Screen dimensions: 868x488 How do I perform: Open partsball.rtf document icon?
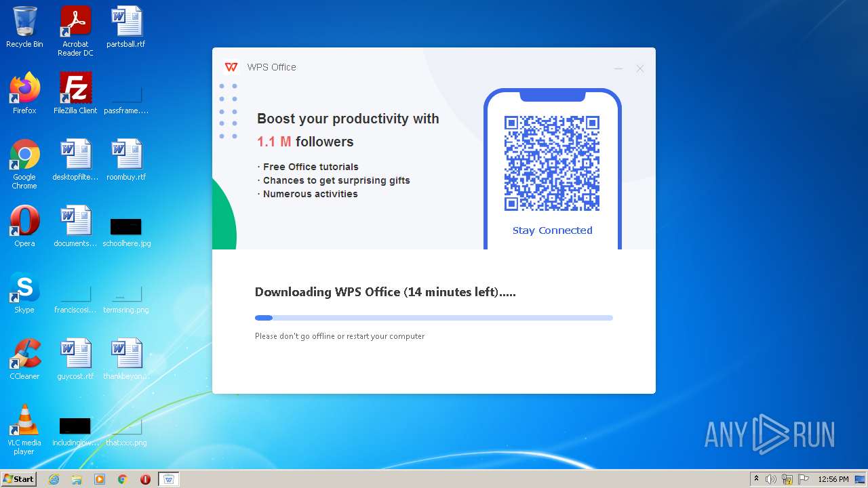click(126, 27)
